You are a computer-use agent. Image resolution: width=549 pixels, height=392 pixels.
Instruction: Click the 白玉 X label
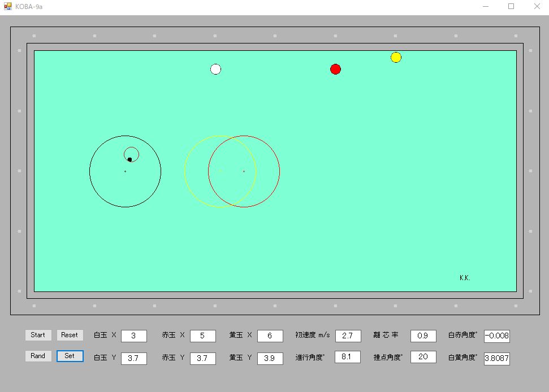(x=105, y=335)
